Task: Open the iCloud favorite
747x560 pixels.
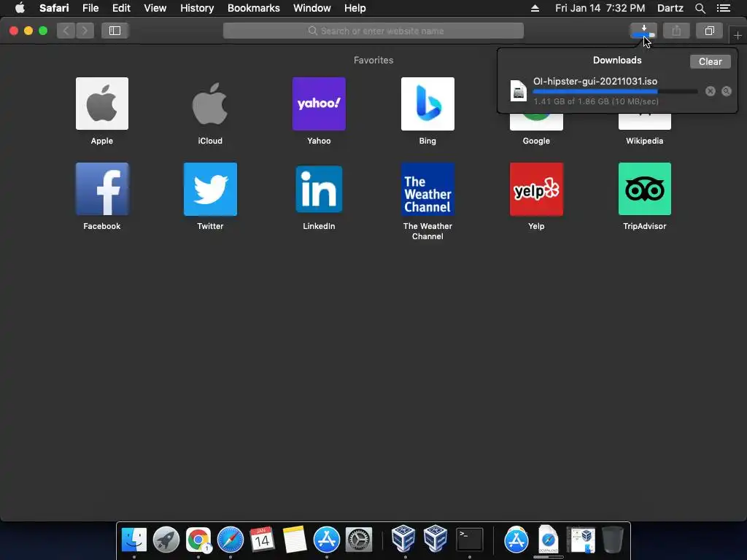Action: coord(210,104)
